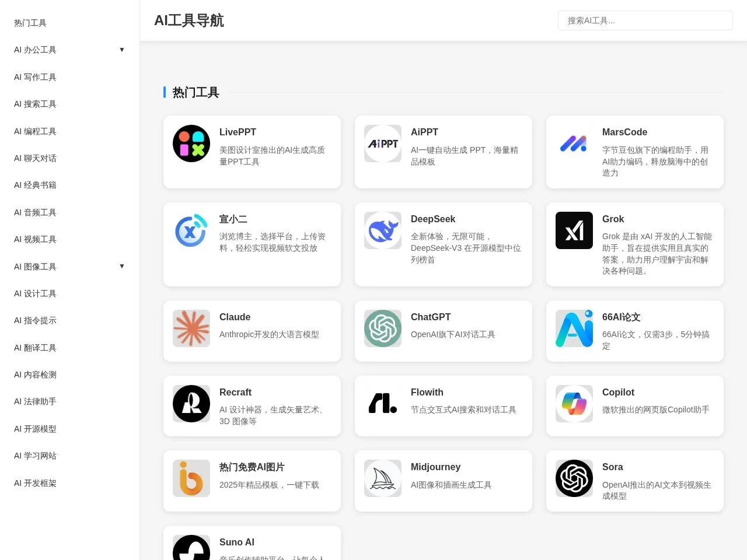The width and height of the screenshot is (747, 560).
Task: Click the 宣小二 blue X logo
Action: pyautogui.click(x=191, y=230)
